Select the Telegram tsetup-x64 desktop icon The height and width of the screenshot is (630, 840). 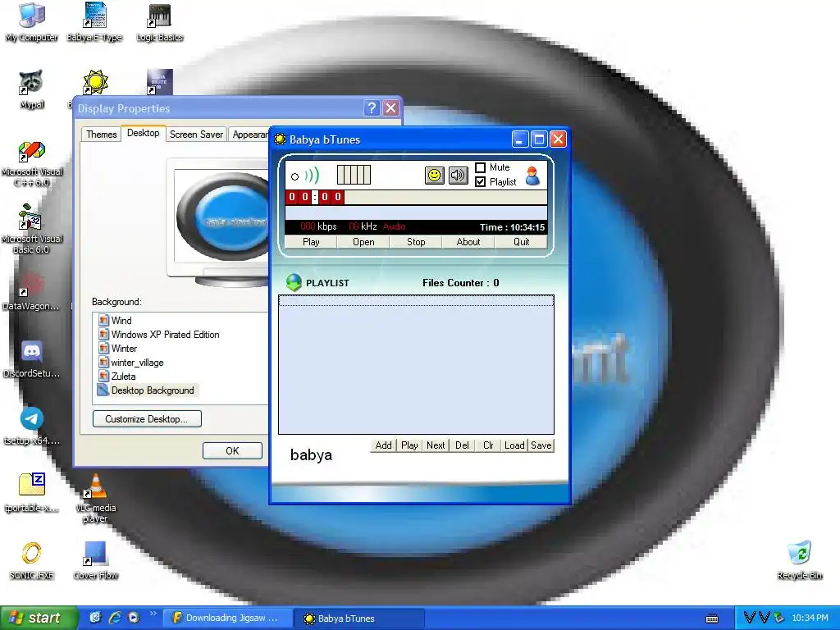click(32, 427)
